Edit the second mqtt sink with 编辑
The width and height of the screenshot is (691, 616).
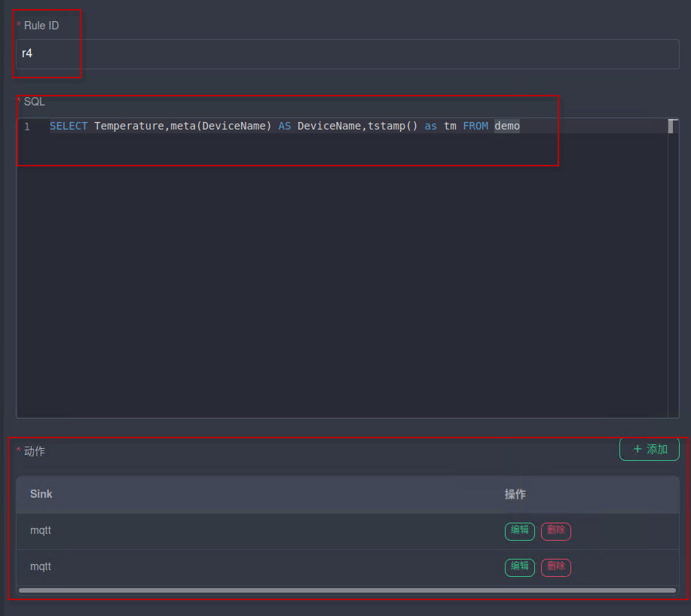point(520,567)
